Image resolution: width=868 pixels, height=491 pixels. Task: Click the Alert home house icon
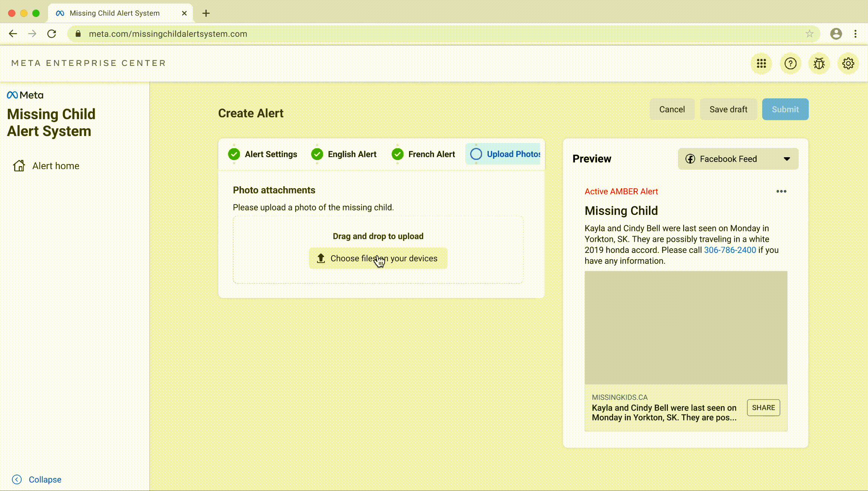(19, 166)
